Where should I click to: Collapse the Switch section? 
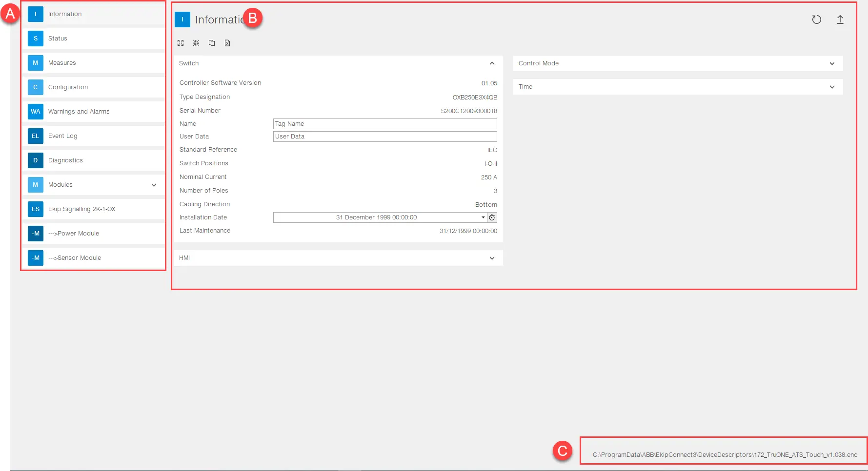click(492, 63)
